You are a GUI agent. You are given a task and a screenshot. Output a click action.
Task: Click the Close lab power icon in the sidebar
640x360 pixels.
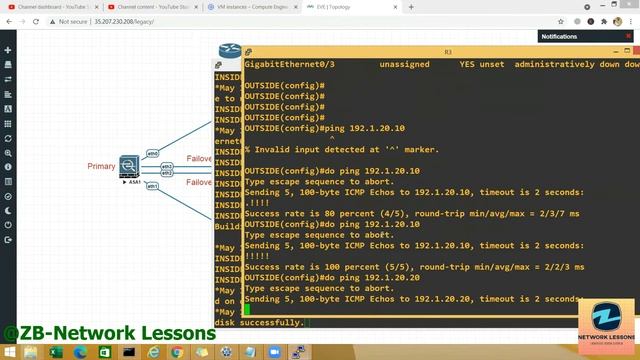point(8,225)
